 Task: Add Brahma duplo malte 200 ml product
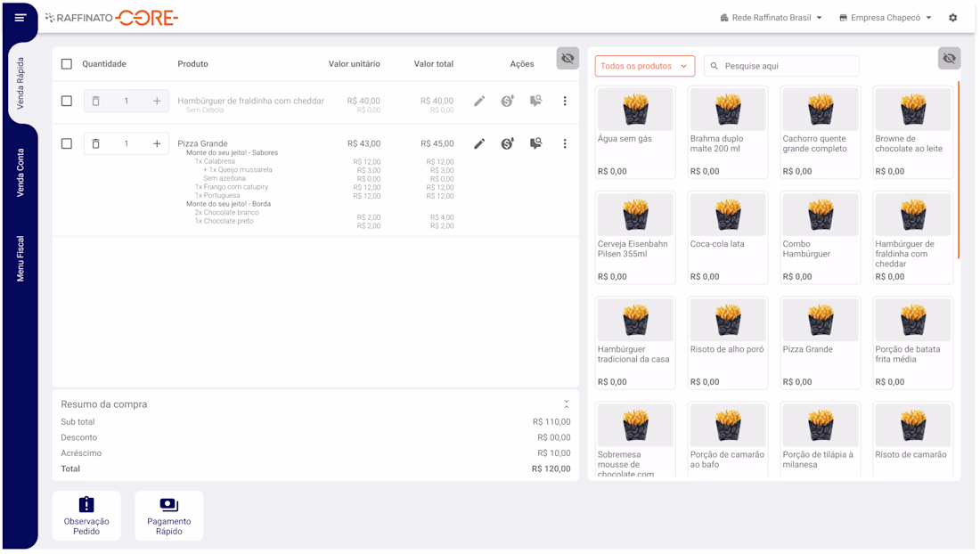[728, 133]
